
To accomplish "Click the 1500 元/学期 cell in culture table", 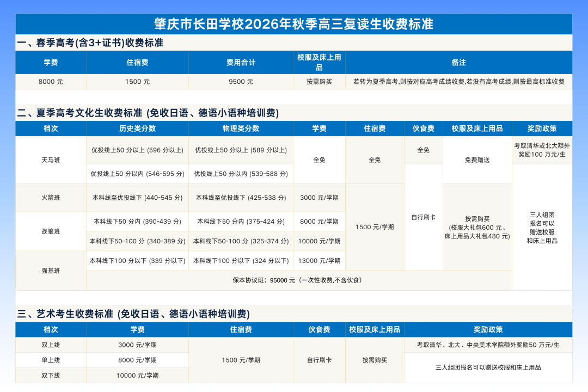I will pyautogui.click(x=375, y=227).
